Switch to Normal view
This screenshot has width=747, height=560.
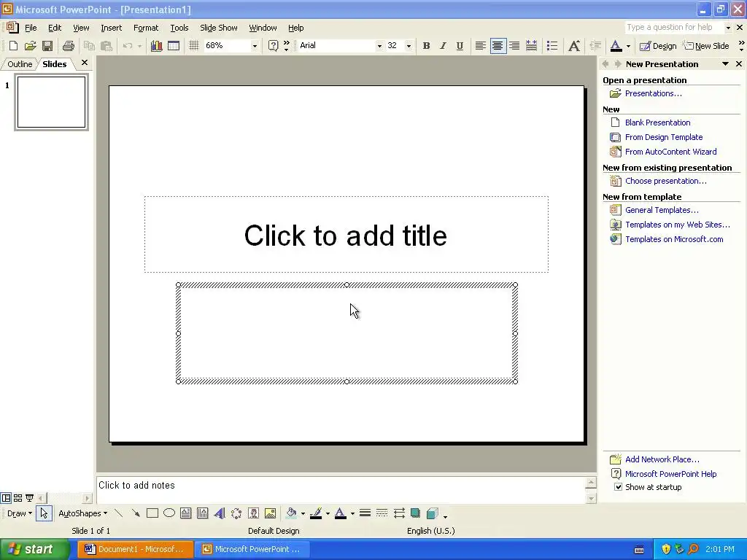pos(6,498)
